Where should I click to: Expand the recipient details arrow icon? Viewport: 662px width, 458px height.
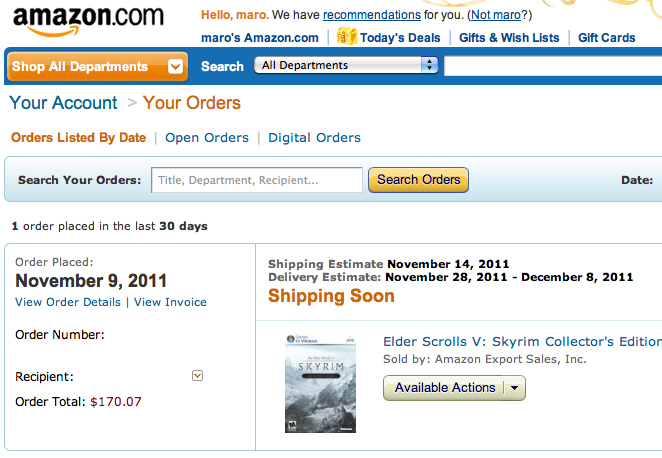pos(197,376)
